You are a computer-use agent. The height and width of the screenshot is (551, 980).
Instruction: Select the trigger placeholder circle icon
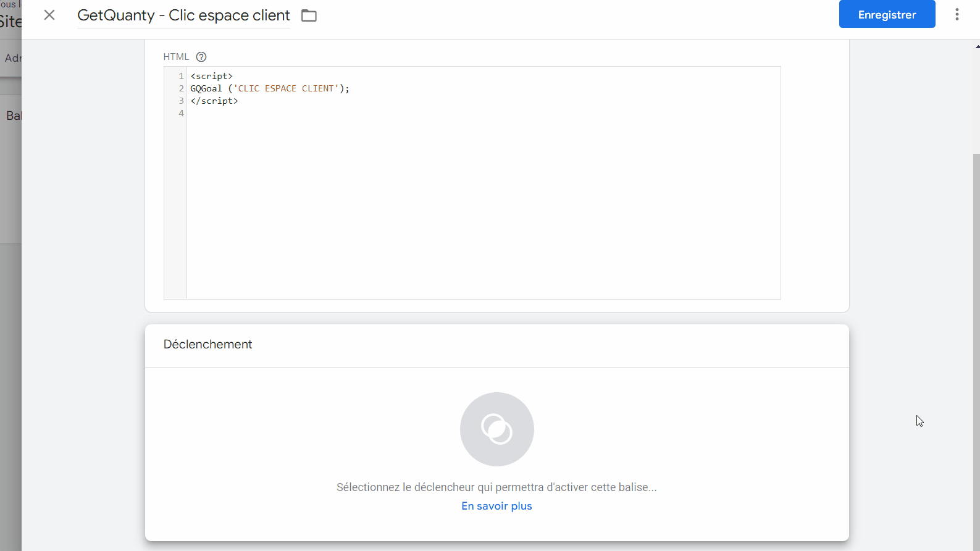496,429
